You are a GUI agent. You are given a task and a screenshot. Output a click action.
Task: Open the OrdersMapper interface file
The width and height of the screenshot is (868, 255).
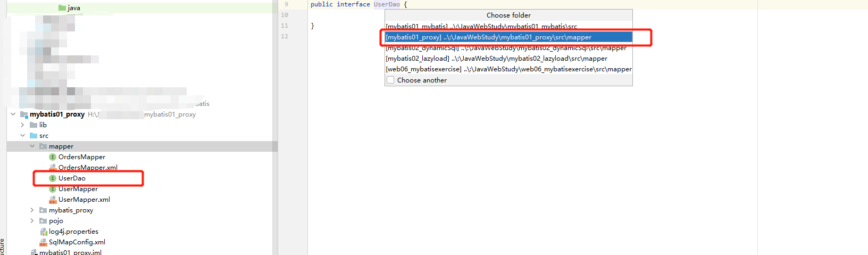tap(82, 157)
